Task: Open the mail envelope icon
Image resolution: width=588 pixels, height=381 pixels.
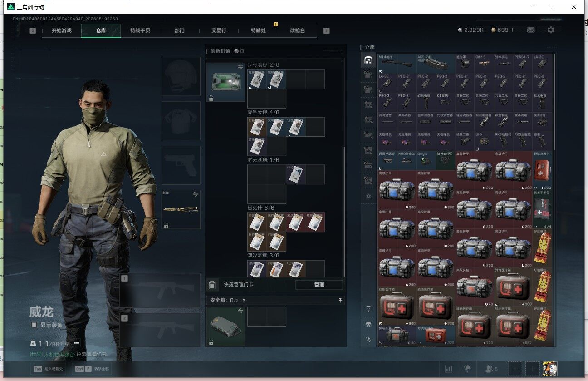Action: (x=530, y=30)
